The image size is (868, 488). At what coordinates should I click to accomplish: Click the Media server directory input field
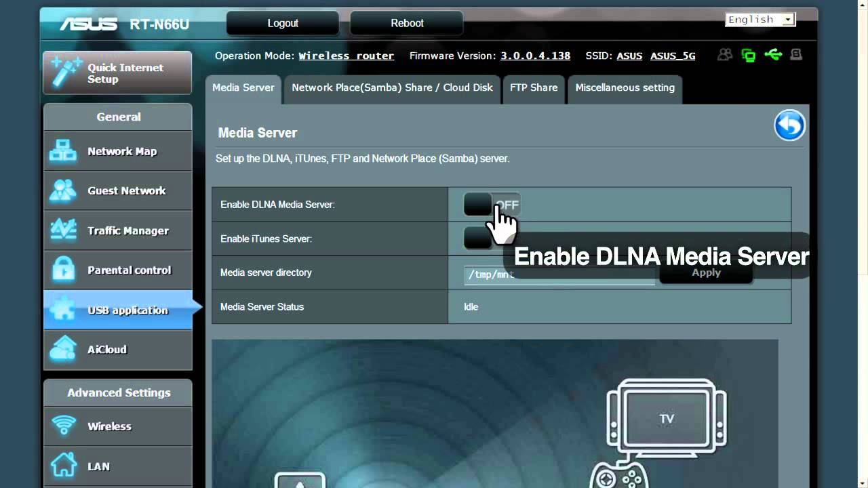(x=559, y=274)
